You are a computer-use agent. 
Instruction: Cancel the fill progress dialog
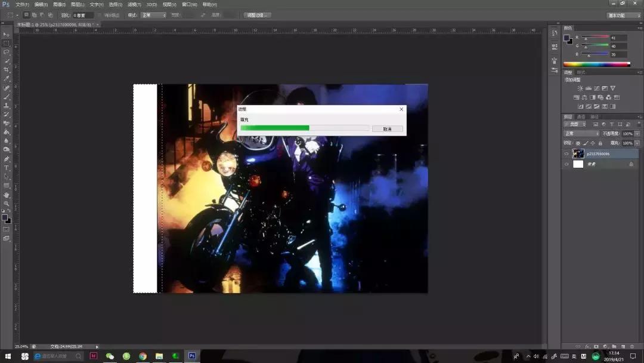[387, 129]
